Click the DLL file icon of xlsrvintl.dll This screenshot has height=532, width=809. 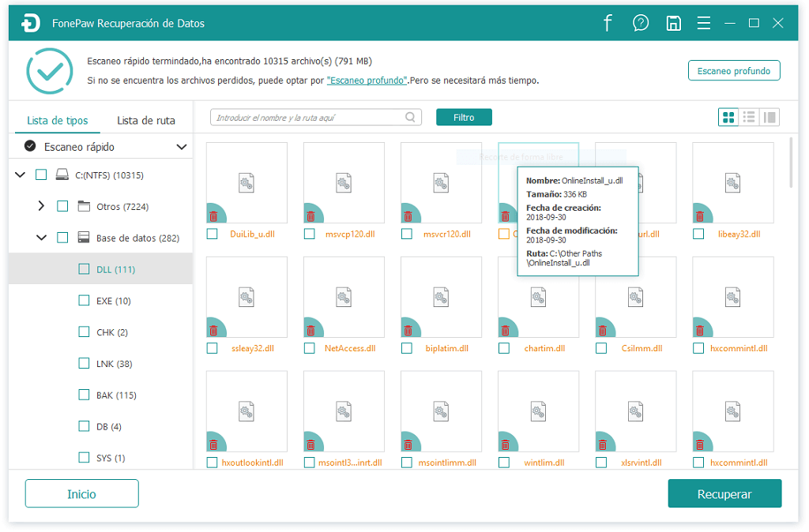[636, 412]
